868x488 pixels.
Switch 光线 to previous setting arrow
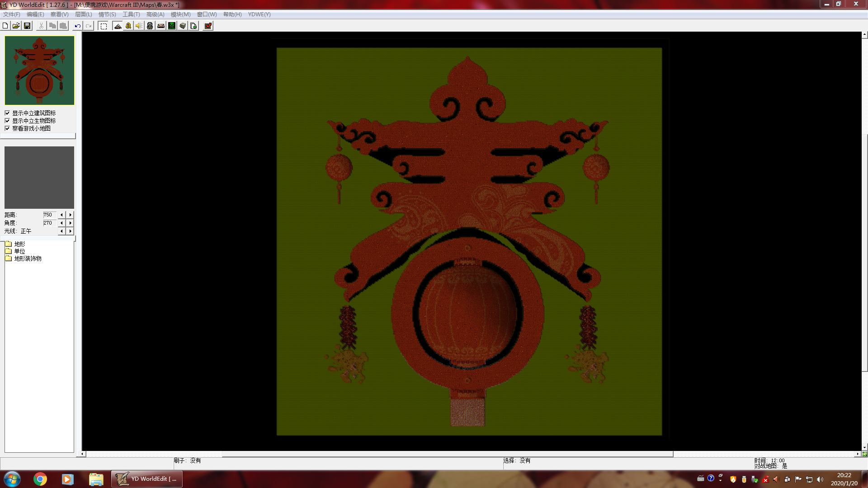click(x=62, y=231)
